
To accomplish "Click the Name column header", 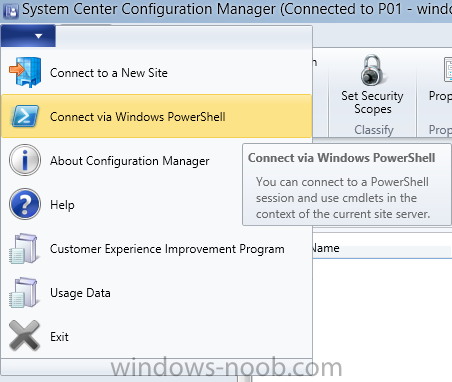I will point(325,248).
